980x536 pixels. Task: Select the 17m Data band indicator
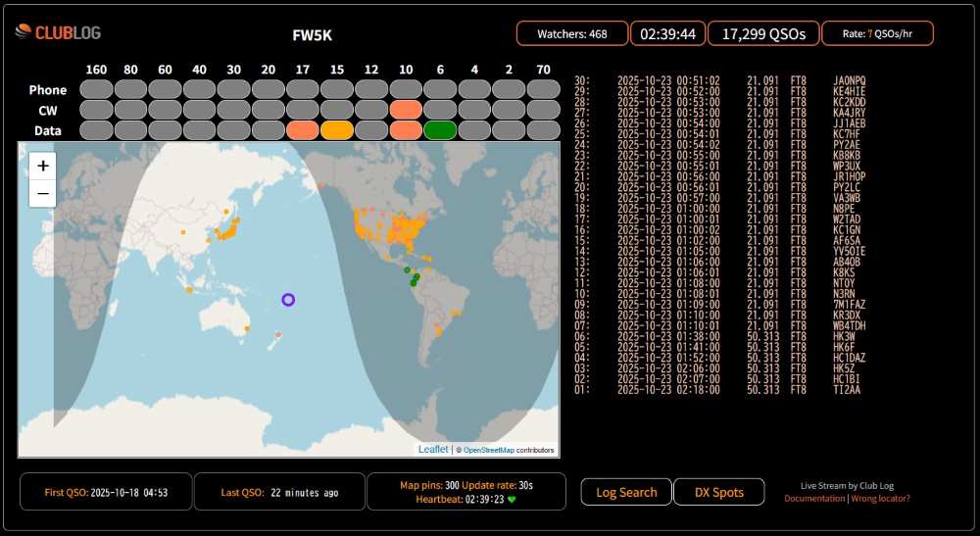click(303, 129)
